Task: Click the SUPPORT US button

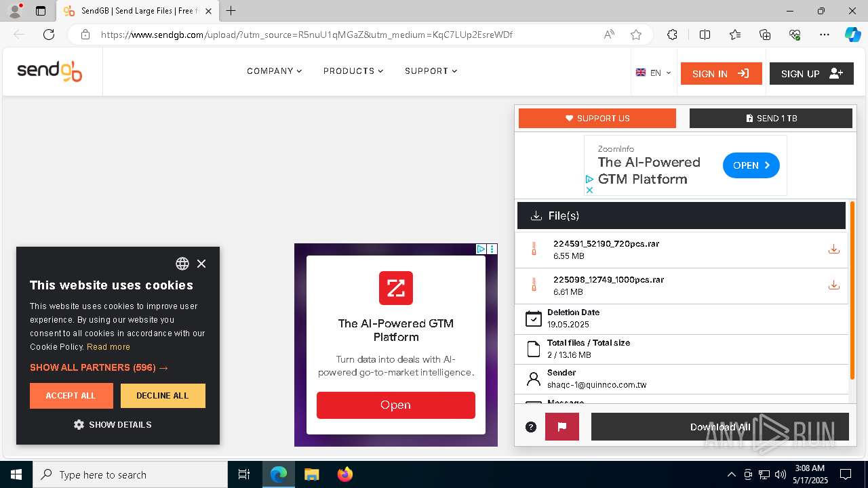Action: point(597,118)
